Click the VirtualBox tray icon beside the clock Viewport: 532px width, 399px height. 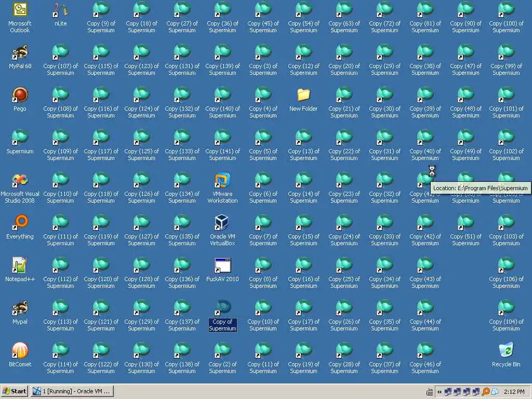click(x=495, y=392)
